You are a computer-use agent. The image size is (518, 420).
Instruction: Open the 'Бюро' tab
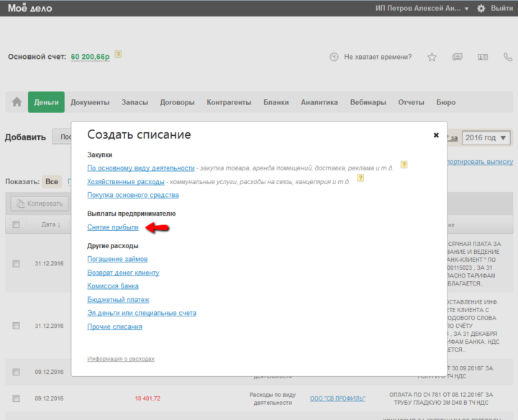point(446,102)
